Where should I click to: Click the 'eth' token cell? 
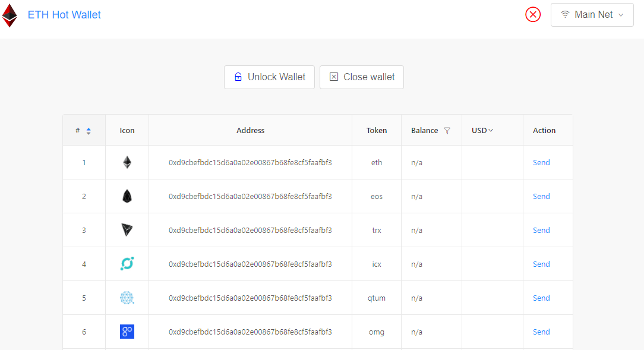377,162
